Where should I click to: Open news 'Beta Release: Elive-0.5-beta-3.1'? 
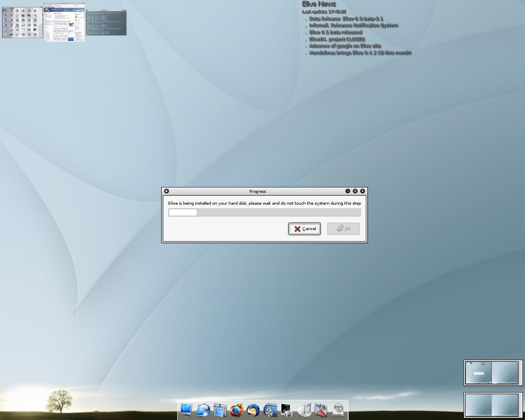[346, 18]
